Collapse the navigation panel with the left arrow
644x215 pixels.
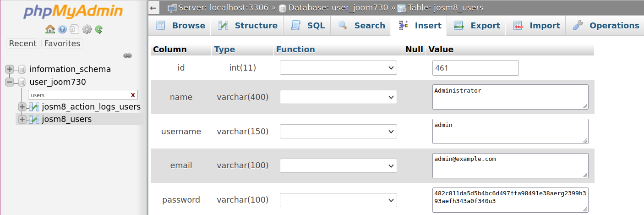153,8
